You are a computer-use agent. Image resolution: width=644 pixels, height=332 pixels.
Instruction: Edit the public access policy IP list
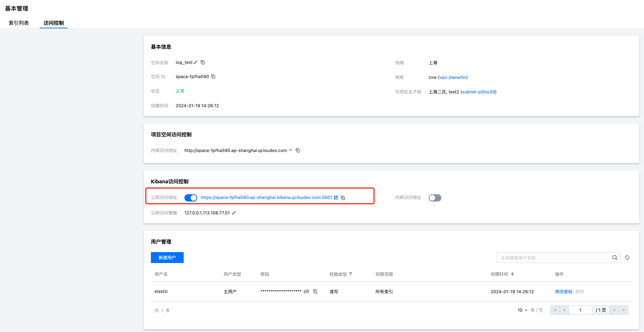pos(234,213)
